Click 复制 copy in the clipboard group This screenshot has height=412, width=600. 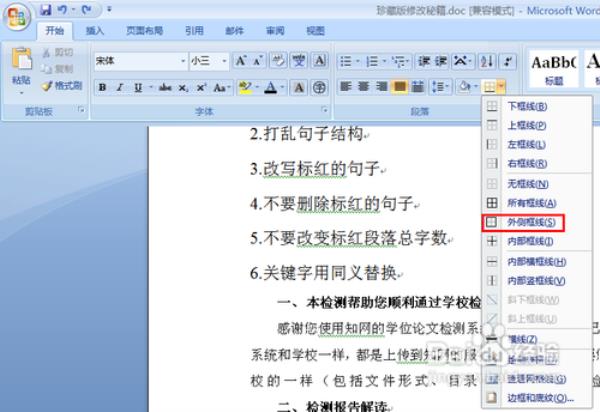pos(58,69)
